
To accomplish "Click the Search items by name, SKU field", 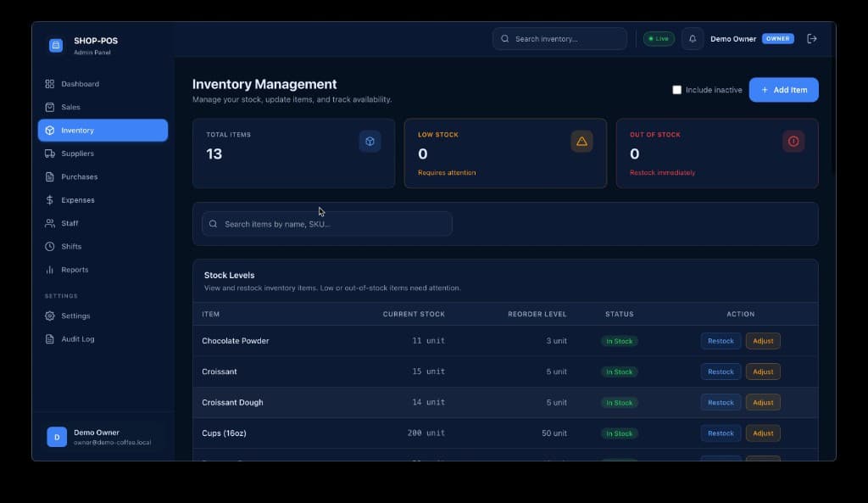I will pyautogui.click(x=327, y=224).
